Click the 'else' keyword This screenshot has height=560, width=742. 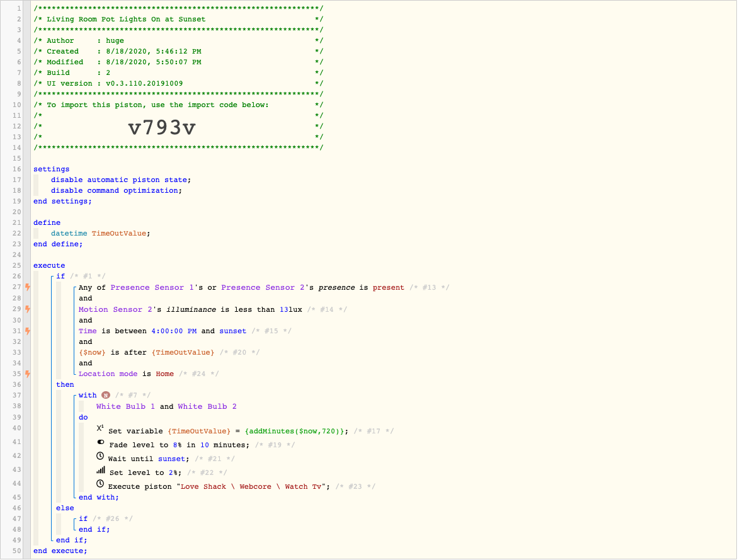click(65, 508)
